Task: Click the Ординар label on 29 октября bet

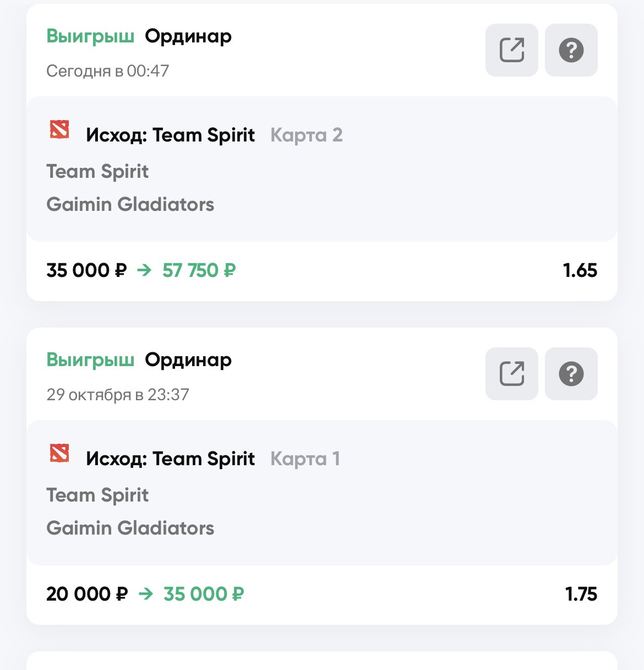Action: pyautogui.click(x=188, y=360)
